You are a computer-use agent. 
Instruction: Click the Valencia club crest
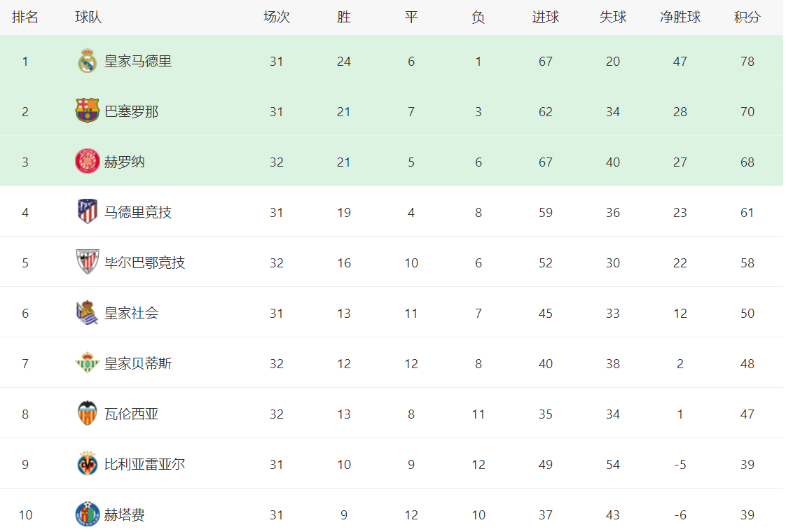point(88,414)
